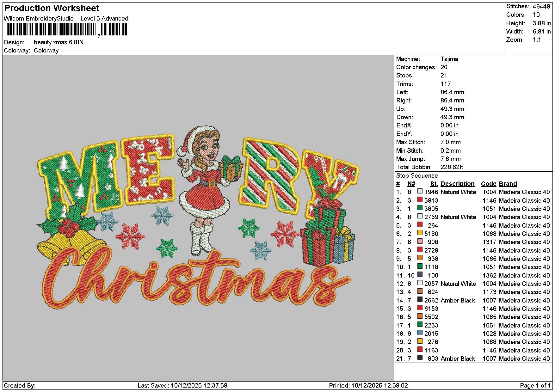Image resolution: width=555 pixels, height=392 pixels.
Task: Click the "Production Worksheet" title
Action: click(x=52, y=8)
